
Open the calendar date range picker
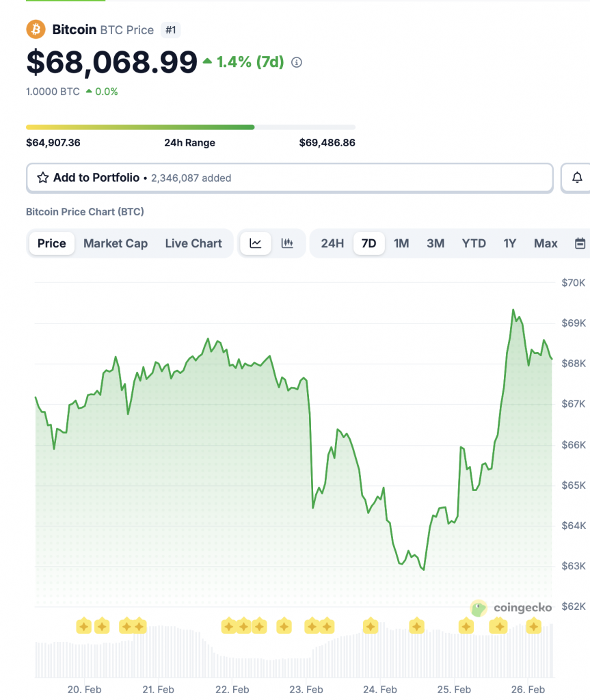click(x=580, y=243)
